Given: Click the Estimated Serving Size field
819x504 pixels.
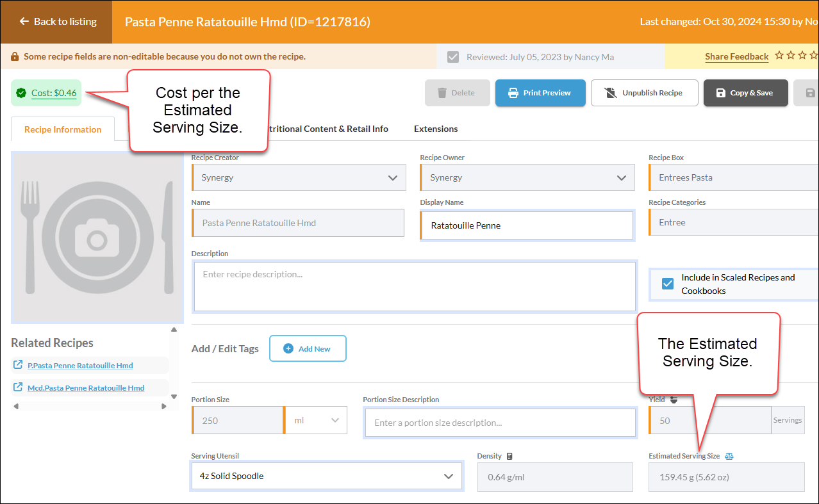Looking at the screenshot, I should tap(726, 477).
